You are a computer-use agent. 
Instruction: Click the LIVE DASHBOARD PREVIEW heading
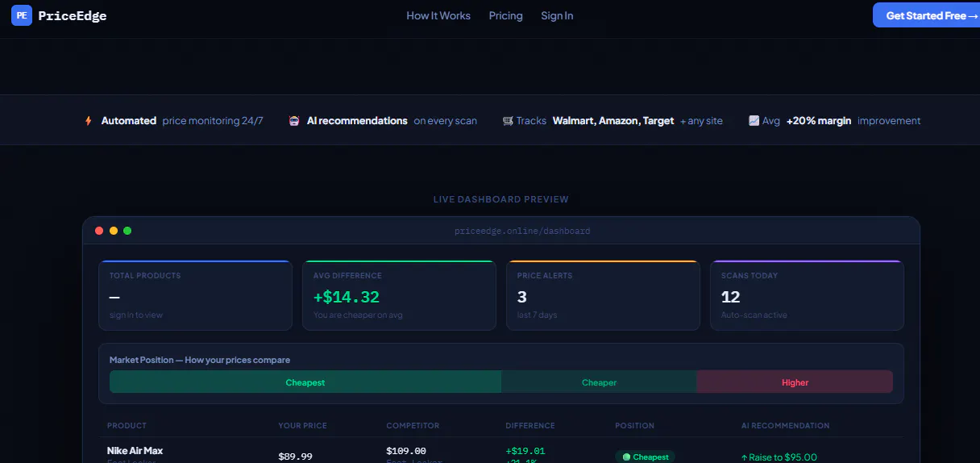(500, 199)
